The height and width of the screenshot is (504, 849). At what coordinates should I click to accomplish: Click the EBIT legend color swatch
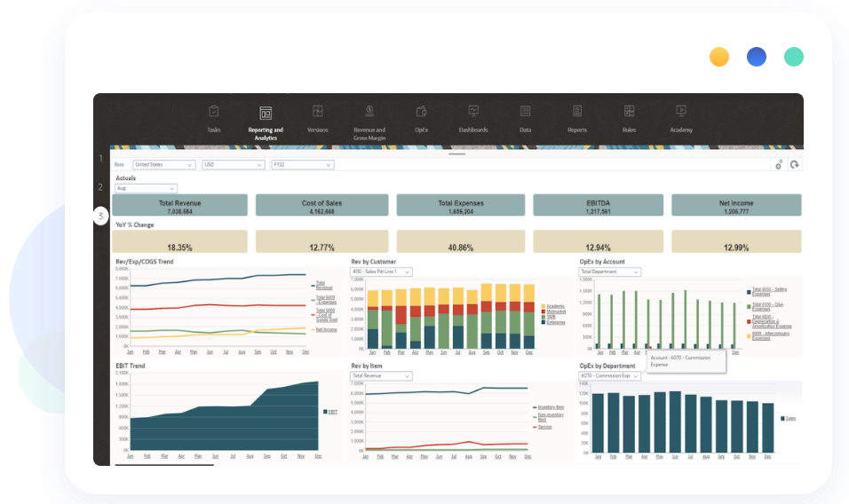coord(324,412)
